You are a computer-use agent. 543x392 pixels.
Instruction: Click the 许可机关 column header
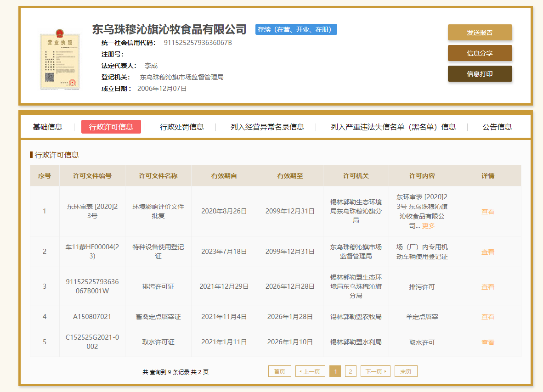click(356, 176)
